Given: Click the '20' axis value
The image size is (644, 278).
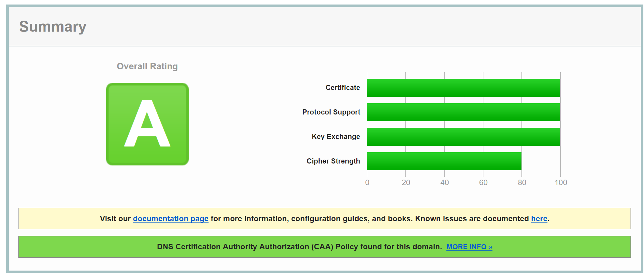Looking at the screenshot, I should [x=406, y=183].
